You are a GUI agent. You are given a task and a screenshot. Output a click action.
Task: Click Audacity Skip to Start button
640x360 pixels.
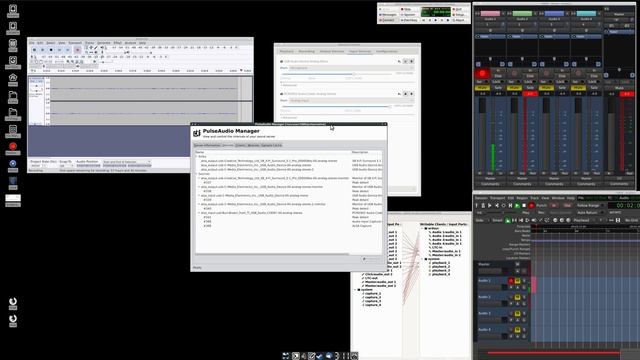point(60,50)
